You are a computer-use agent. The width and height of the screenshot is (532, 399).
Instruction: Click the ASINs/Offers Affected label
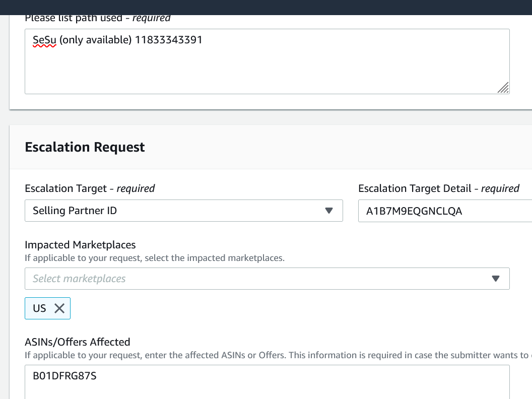[77, 342]
